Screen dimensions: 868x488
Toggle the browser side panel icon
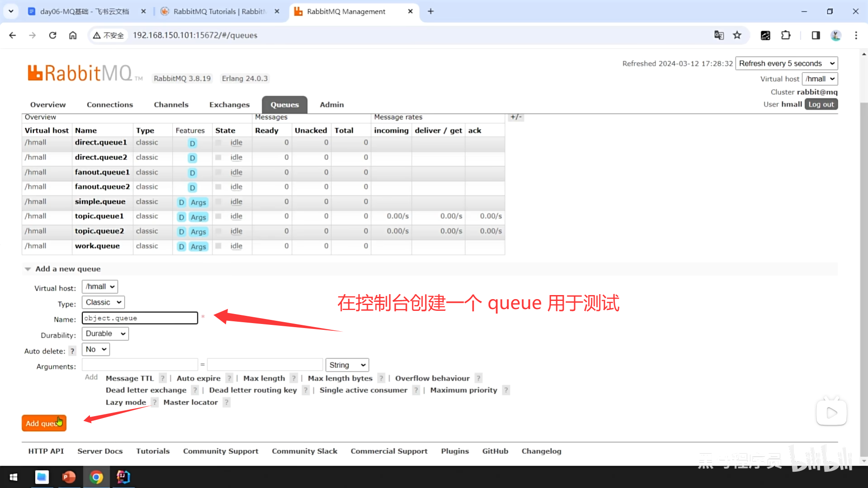coord(816,35)
